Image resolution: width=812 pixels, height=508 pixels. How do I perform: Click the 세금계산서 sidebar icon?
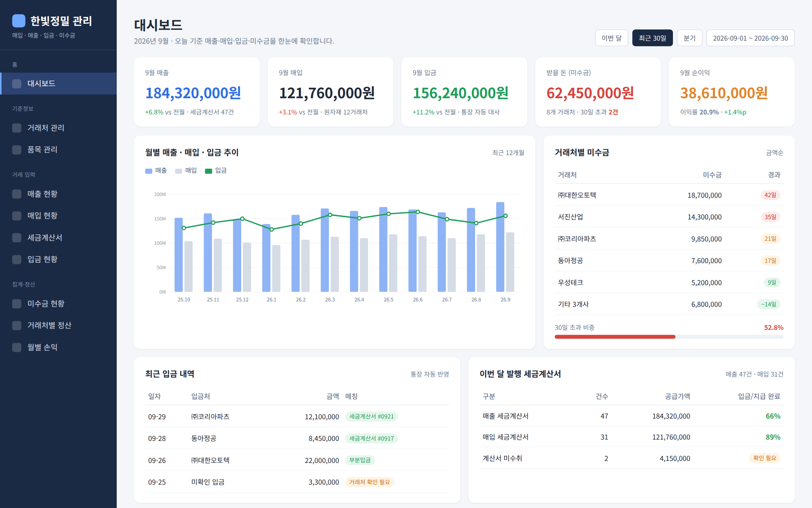pyautogui.click(x=17, y=238)
